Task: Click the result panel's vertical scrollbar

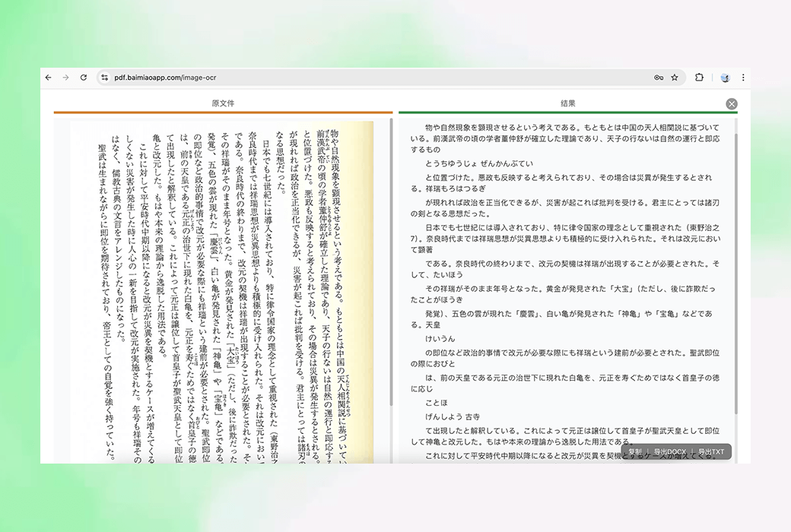Action: [x=736, y=272]
